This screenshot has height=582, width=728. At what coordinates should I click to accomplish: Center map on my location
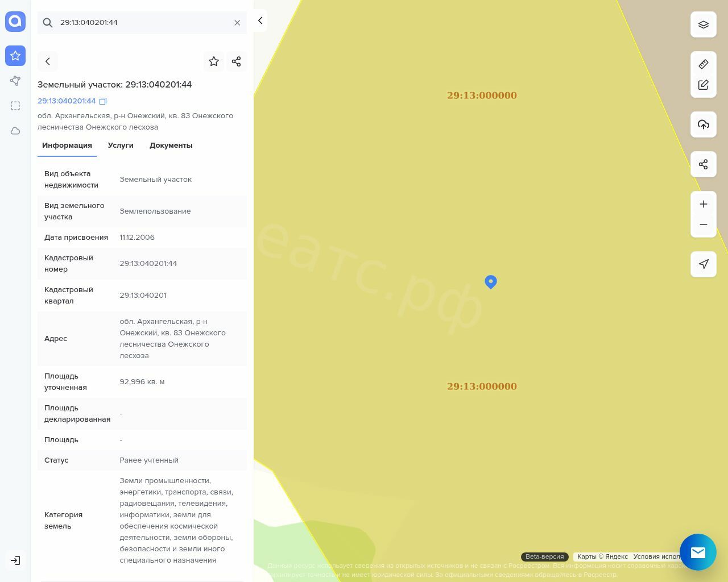[703, 264]
